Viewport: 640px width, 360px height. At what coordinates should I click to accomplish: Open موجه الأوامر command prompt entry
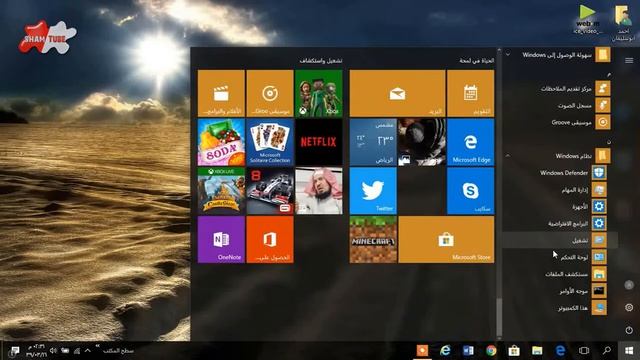click(560, 291)
